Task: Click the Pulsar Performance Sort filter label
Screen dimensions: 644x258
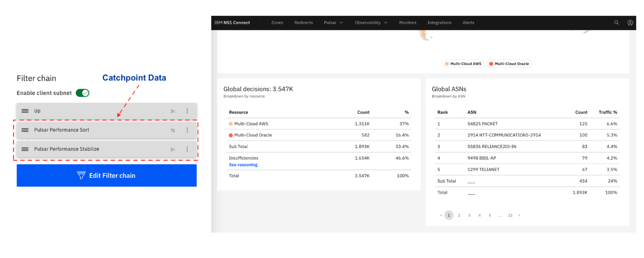Action: tap(62, 130)
